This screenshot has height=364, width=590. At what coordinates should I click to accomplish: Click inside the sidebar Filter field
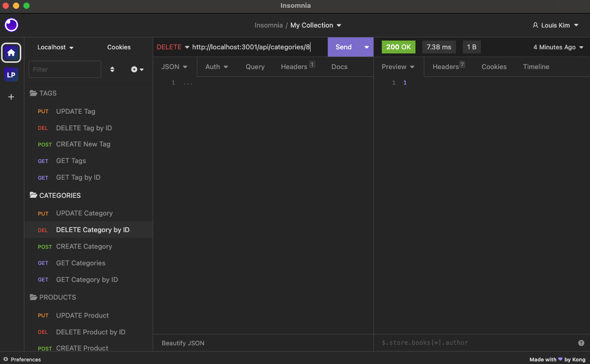point(65,69)
